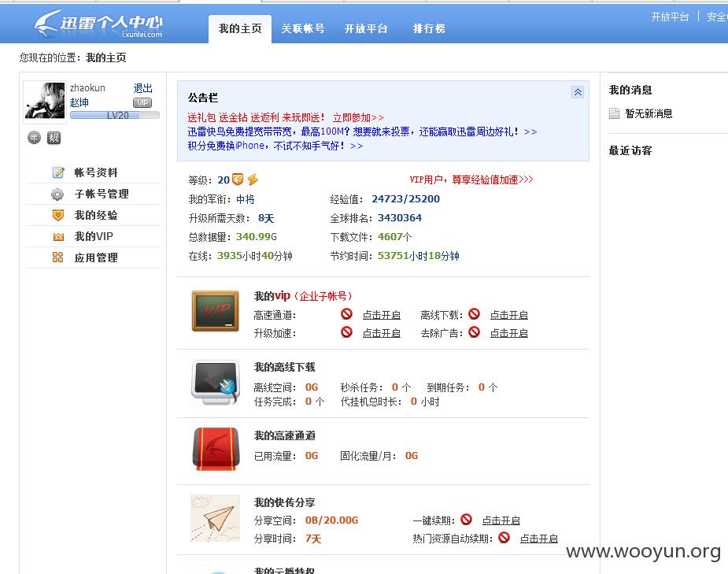This screenshot has height=574, width=728.
Task: Open the 我的主页 tab
Action: pos(240,29)
